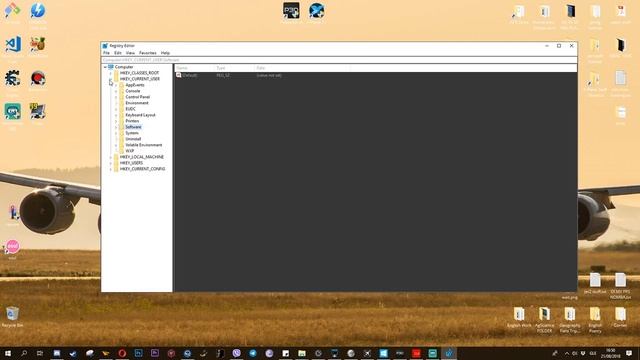Screen dimensions: 640x360
Task: Expand the Keyboard Layout key arrow
Action: 116,115
